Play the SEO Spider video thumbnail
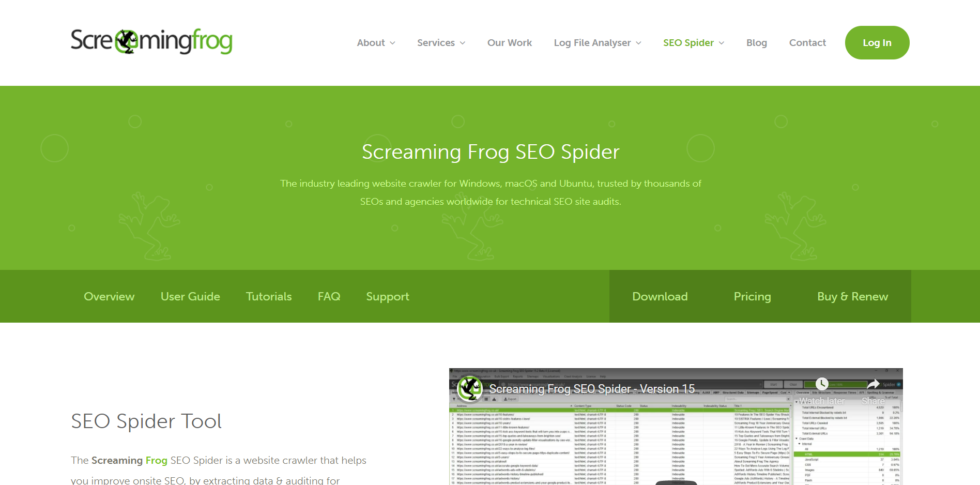Image resolution: width=980 pixels, height=485 pixels. (676, 427)
